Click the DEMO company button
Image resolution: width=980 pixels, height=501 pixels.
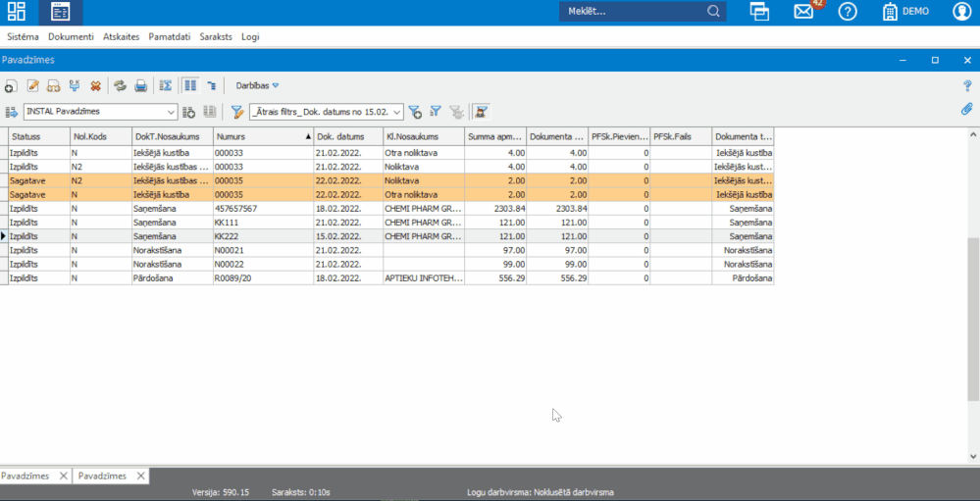(x=905, y=12)
